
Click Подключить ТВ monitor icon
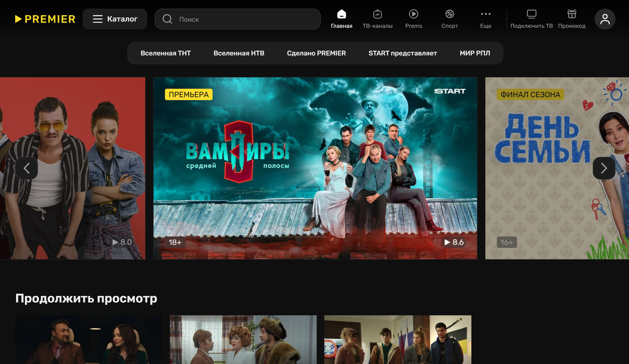(532, 14)
